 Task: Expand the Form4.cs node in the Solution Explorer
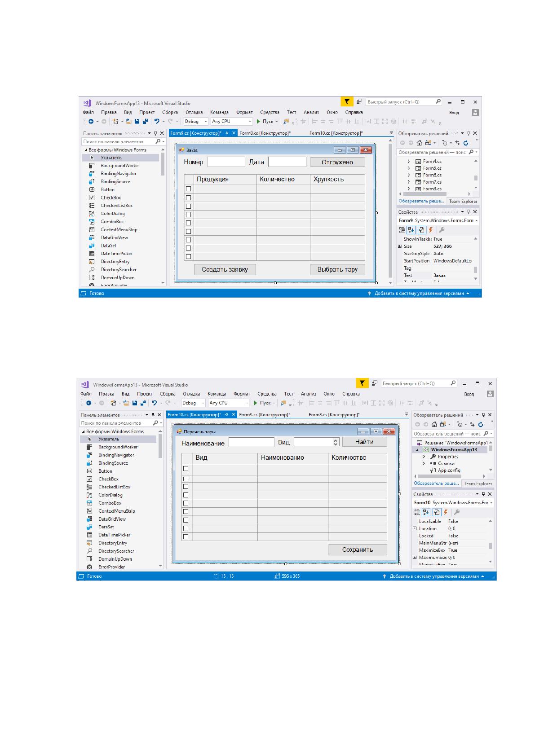[x=409, y=161]
